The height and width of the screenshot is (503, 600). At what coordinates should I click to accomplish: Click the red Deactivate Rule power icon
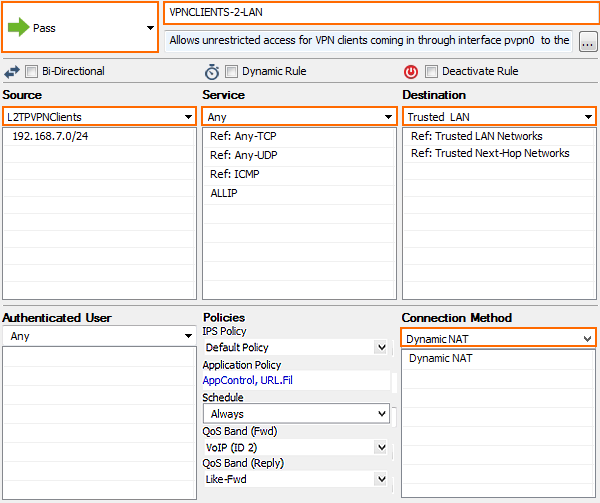[x=411, y=72]
